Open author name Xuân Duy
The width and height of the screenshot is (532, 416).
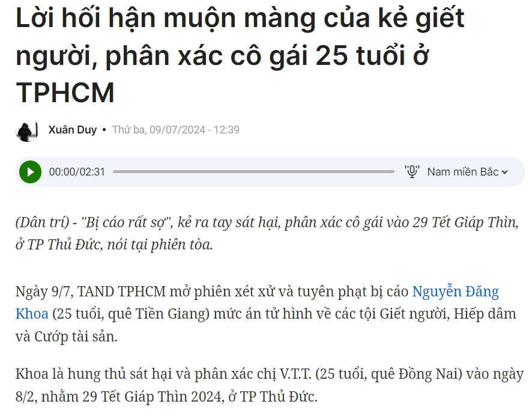[x=72, y=130]
